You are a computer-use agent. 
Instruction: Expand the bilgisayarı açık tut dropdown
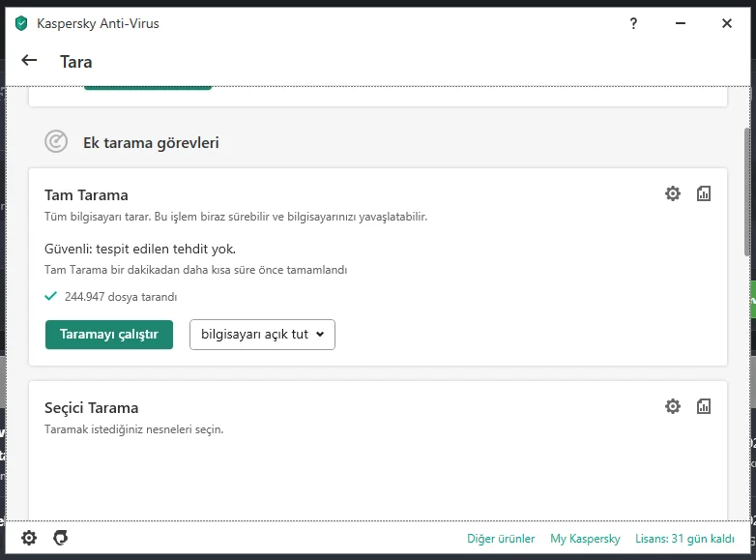click(262, 335)
